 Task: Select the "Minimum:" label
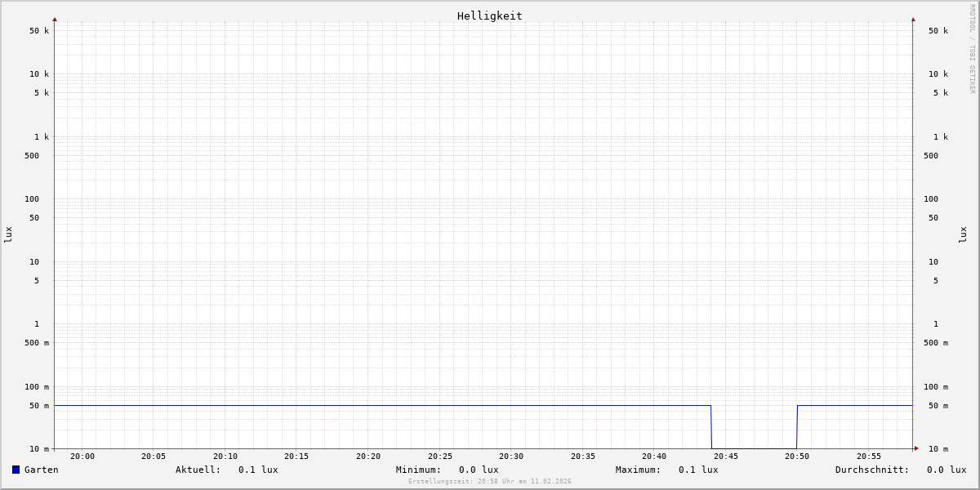point(419,470)
